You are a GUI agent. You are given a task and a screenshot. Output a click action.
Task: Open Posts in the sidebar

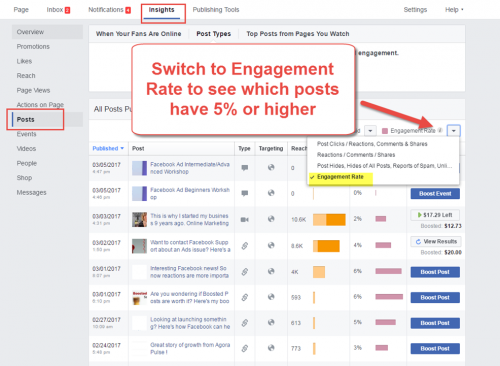pos(26,119)
